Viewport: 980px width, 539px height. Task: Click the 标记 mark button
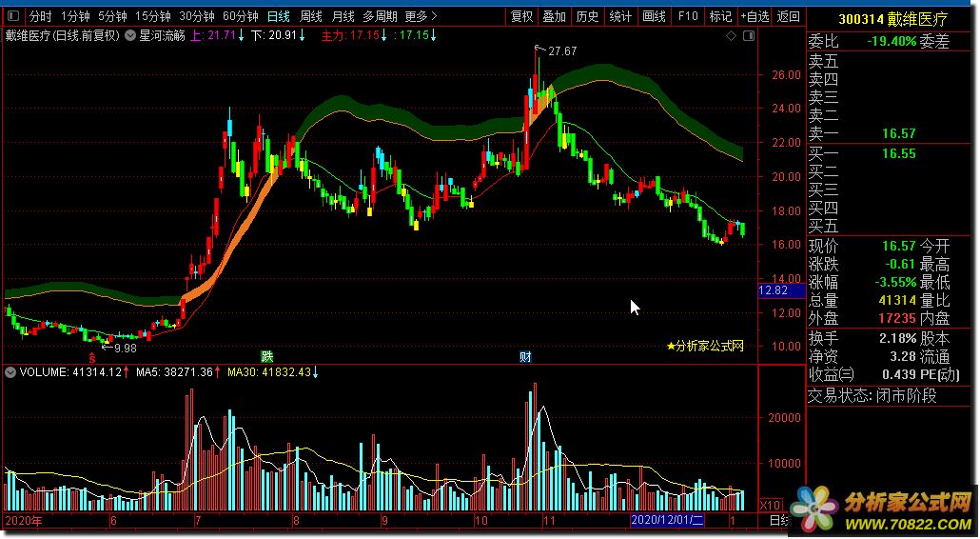(x=720, y=16)
